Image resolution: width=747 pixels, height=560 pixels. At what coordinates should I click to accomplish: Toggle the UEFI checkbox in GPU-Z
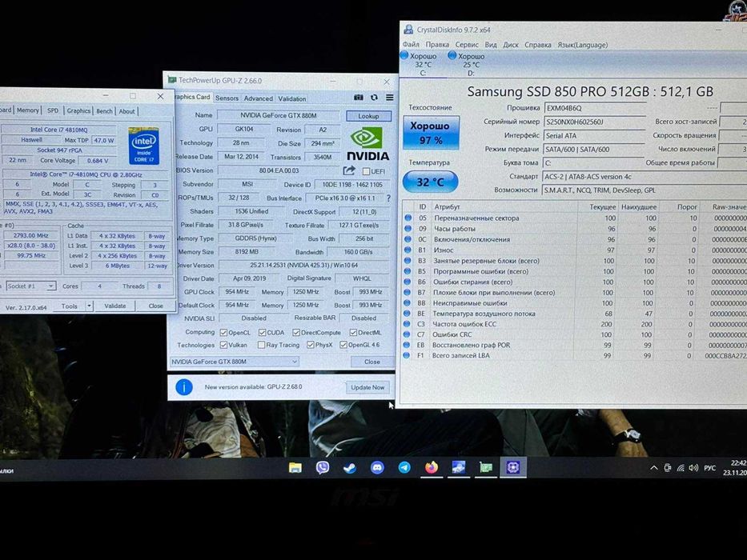[x=366, y=171]
